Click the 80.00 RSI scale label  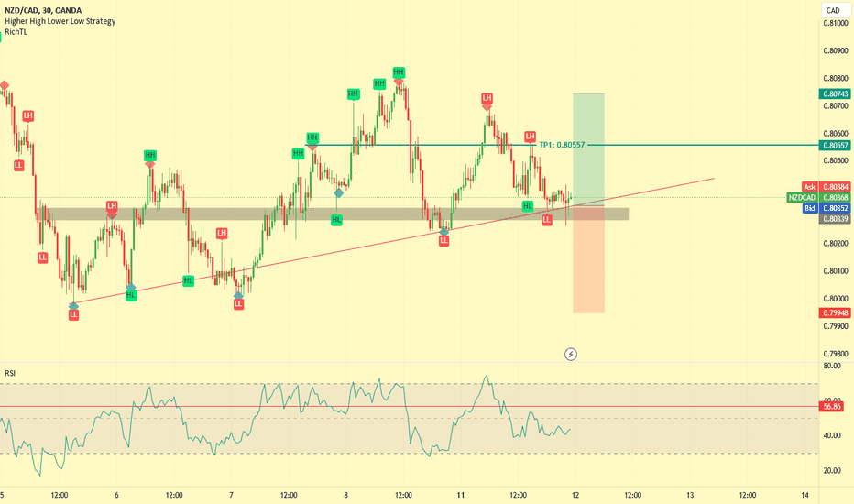(832, 366)
